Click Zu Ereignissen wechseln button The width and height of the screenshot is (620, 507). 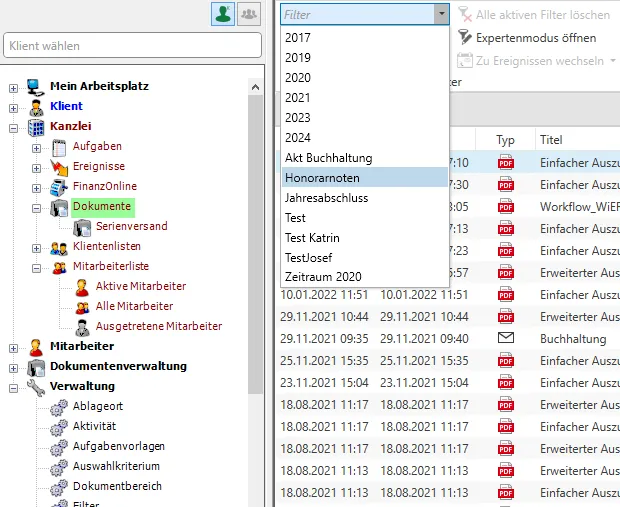click(531, 61)
